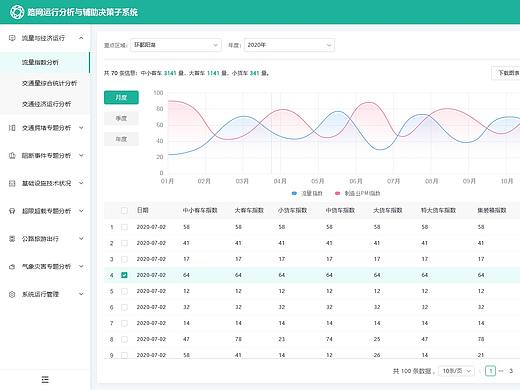Viewport: 520px width, 390px height.
Task: Expand the 阻断事件专题分析 chevron
Action: [81, 155]
